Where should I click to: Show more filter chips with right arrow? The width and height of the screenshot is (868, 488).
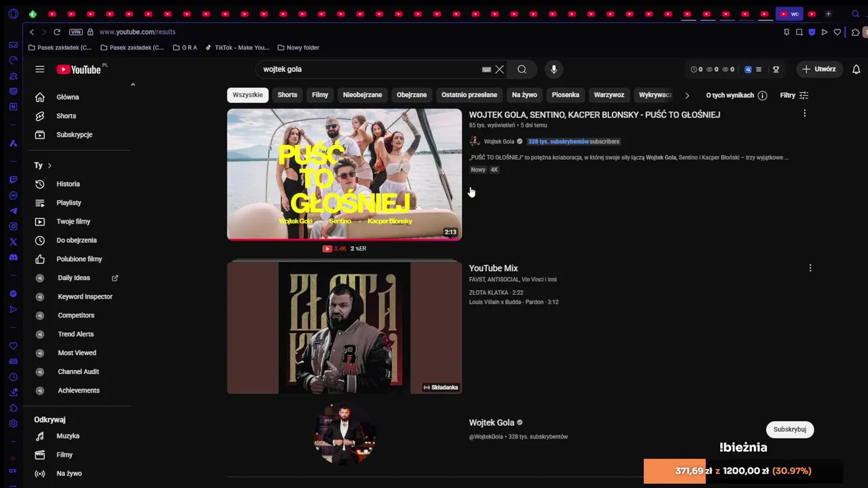(687, 96)
